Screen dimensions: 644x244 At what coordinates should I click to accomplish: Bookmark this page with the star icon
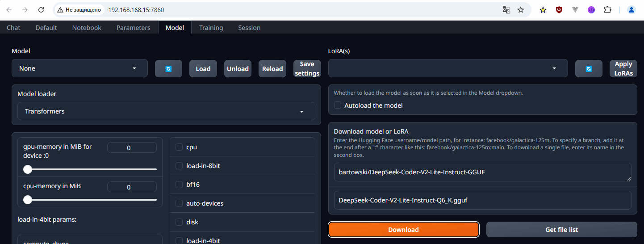(521, 9)
